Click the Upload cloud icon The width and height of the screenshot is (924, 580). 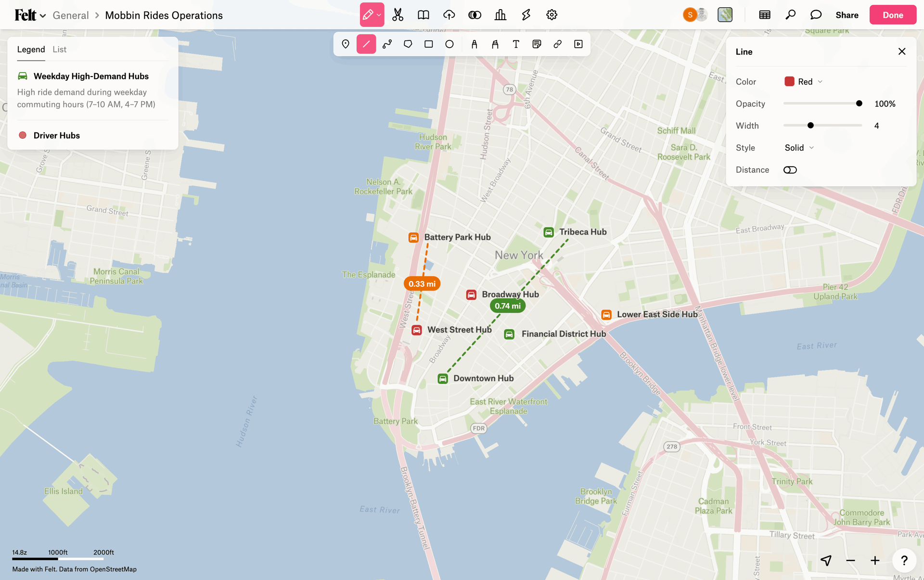449,15
